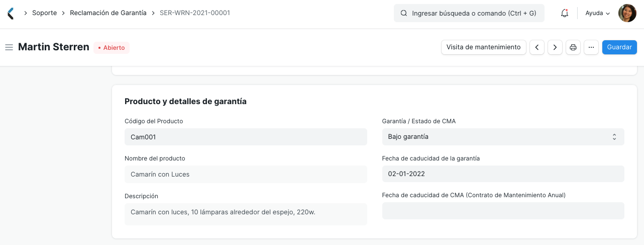Click Visita de mantenimiento button
Viewport: 644px width, 245px height.
[484, 47]
